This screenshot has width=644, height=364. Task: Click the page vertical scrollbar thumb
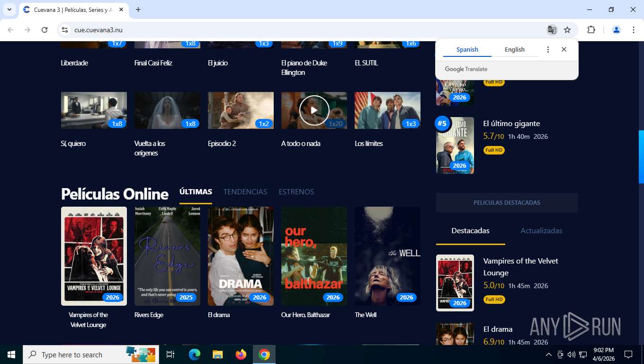tap(641, 157)
